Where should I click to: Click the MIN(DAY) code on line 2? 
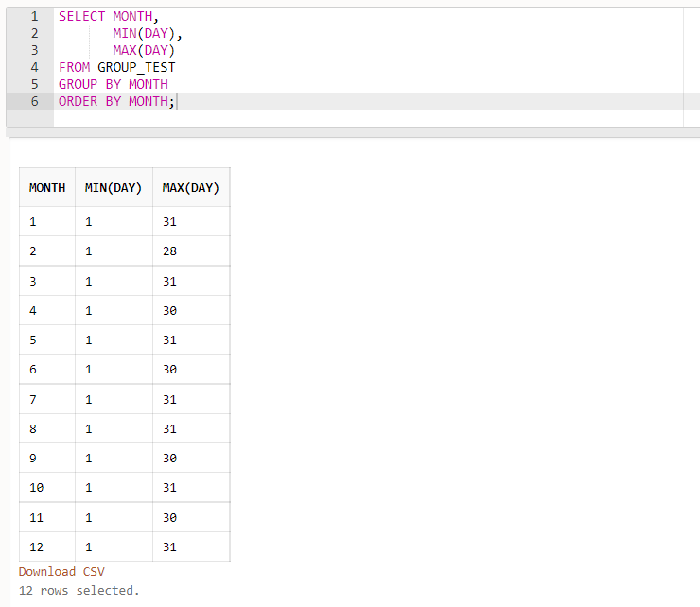148,33
